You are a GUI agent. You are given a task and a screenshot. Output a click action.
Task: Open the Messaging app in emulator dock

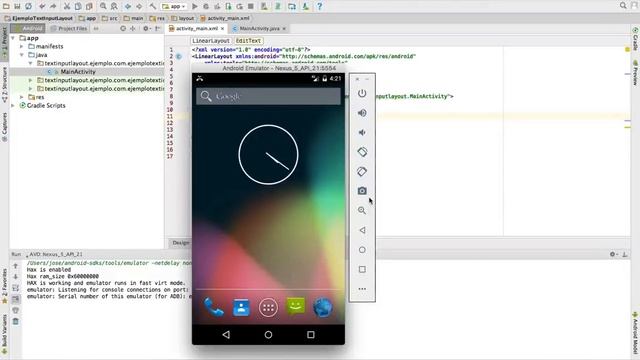click(296, 306)
